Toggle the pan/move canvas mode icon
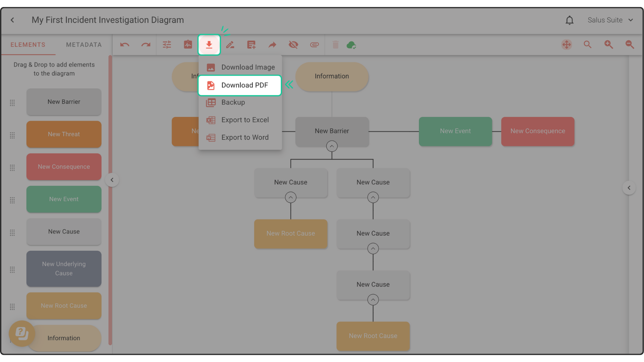The height and width of the screenshot is (362, 644). (x=567, y=45)
